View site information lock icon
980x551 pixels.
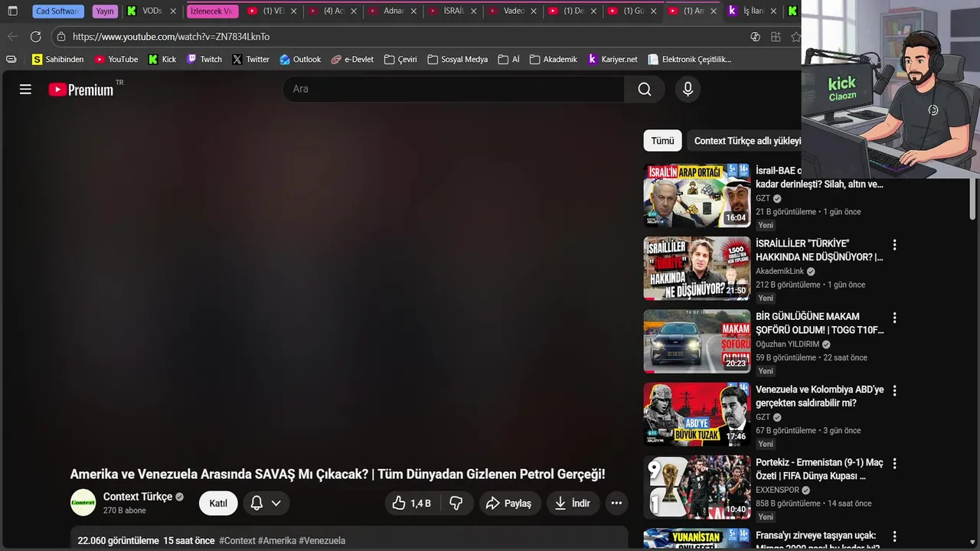coord(61,37)
